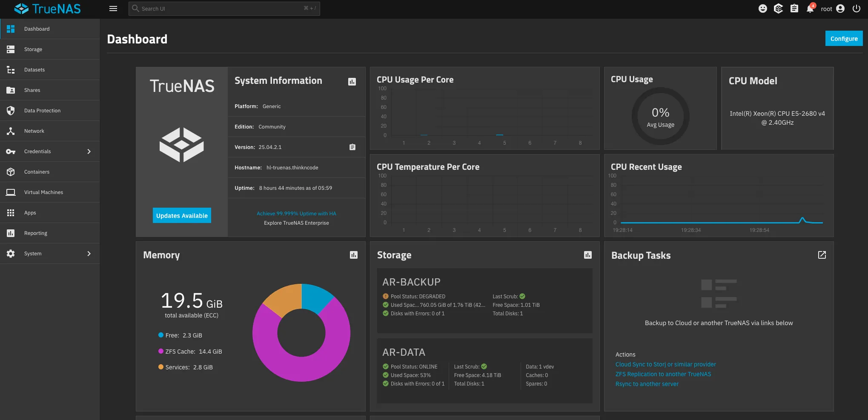Open Memory reports chart icon
The height and width of the screenshot is (420, 868).
(x=354, y=255)
